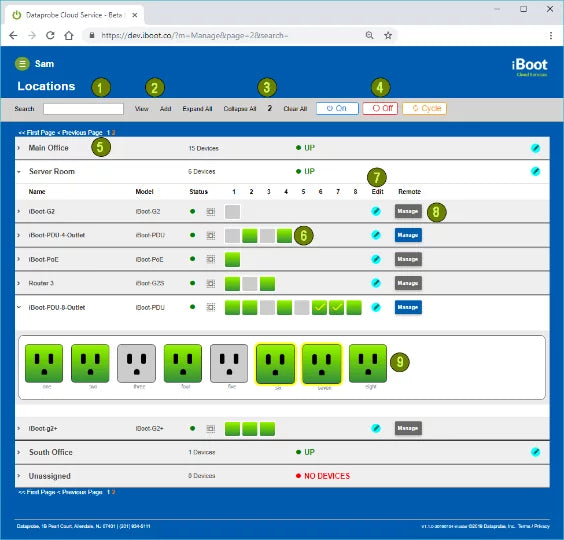Edit the iBoot-g2+ device
This screenshot has width=564, height=540.
[376, 428]
